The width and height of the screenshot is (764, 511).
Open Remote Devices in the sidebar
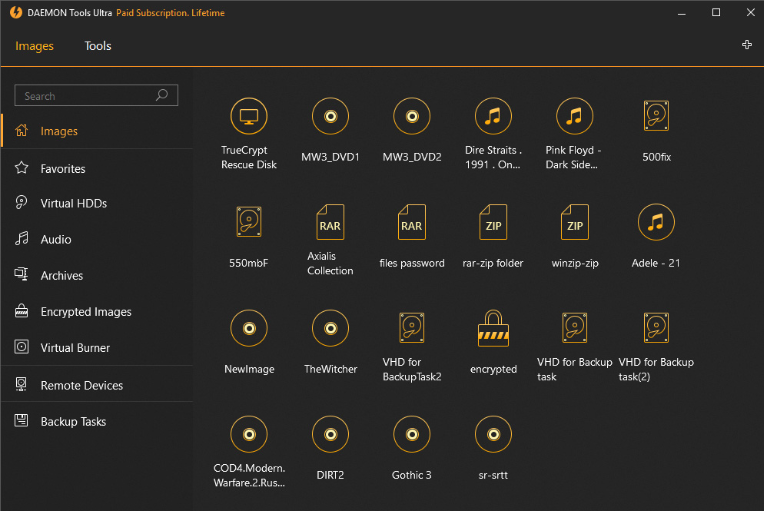click(x=97, y=385)
